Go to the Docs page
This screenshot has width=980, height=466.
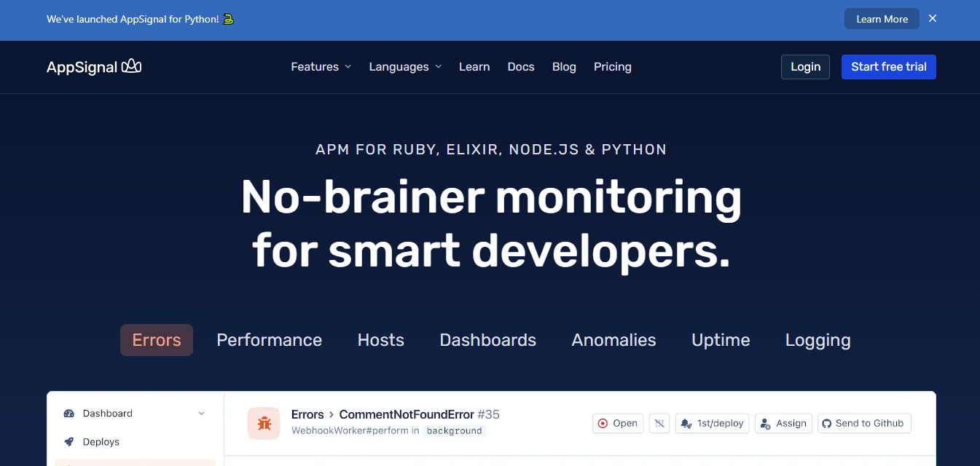521,66
